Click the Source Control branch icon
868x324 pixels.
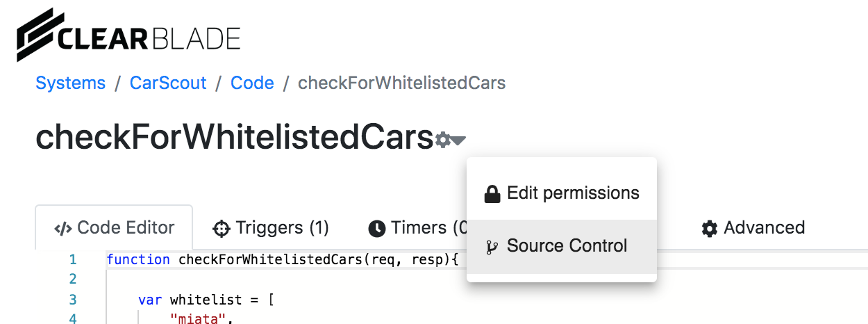(x=492, y=247)
